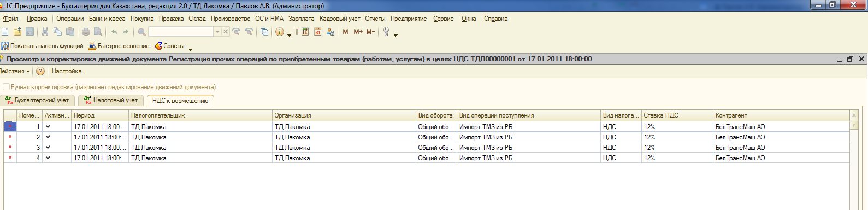Viewport: 868px width, 210px height.
Task: Click the Find next icon
Action: click(x=237, y=32)
